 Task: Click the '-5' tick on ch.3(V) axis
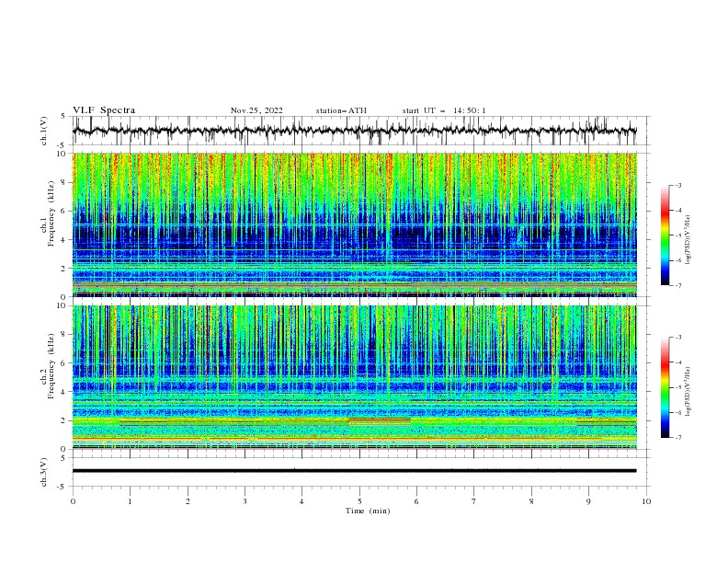(x=63, y=487)
